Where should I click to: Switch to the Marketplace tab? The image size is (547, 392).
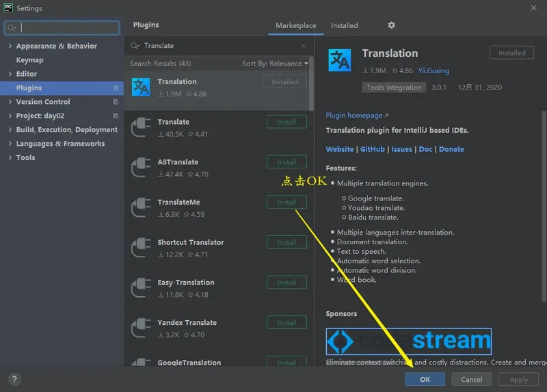click(x=295, y=25)
